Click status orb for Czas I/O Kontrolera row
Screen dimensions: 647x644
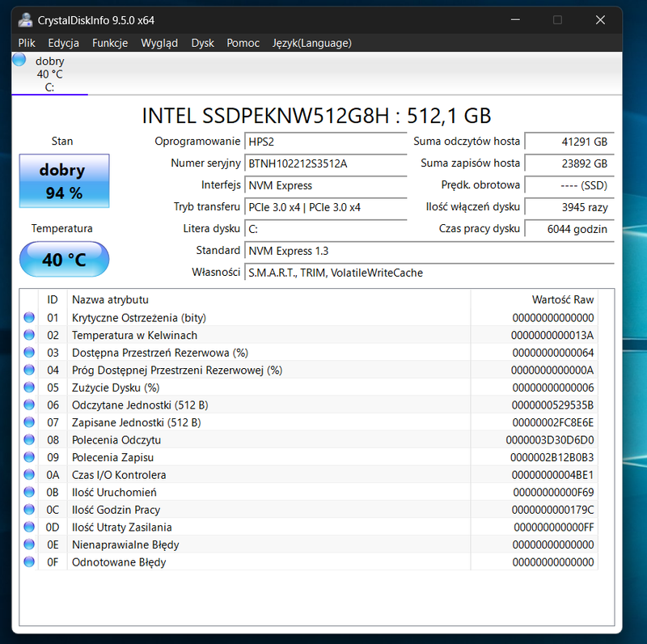tap(29, 475)
